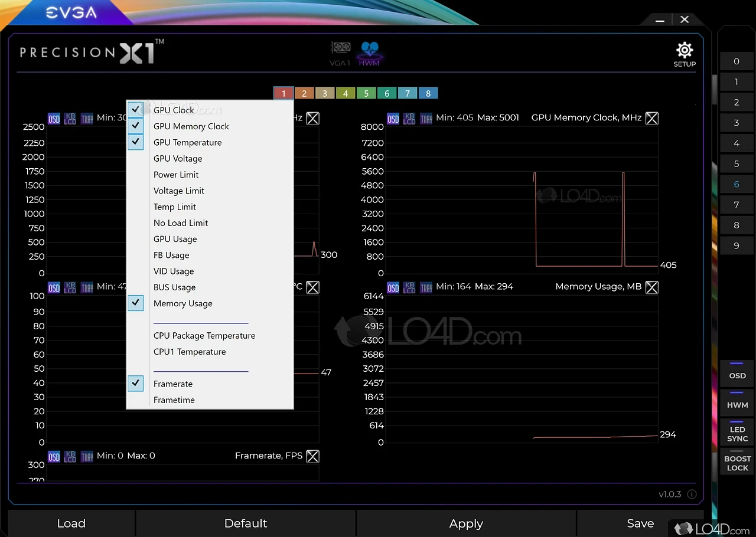The image size is (756, 537).
Task: Select green color swatch 5
Action: pos(366,93)
